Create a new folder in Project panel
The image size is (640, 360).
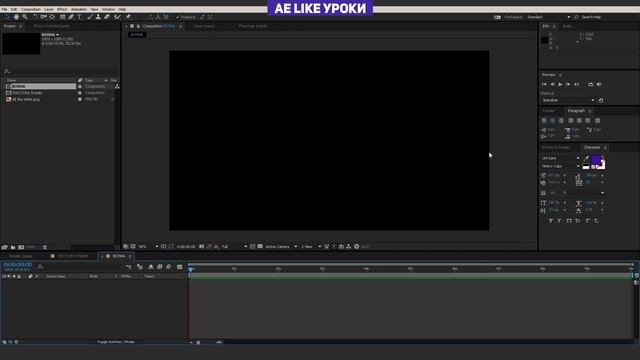click(13, 247)
